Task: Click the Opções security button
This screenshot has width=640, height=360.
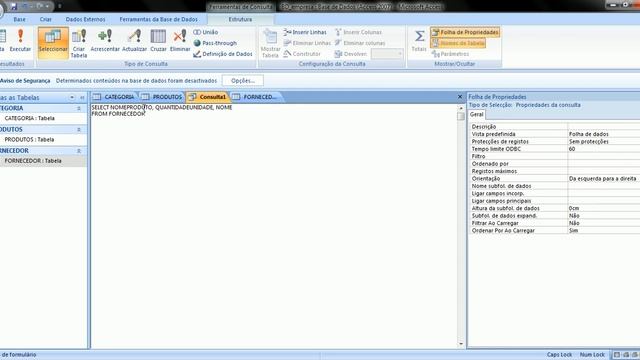Action: coord(243,81)
